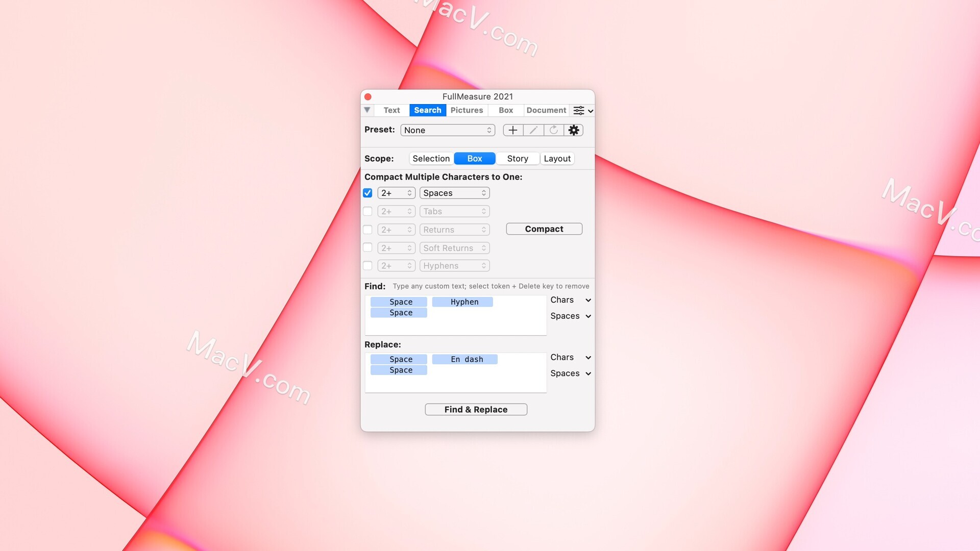Enable the Tabs compacting checkbox
Image resolution: width=980 pixels, height=551 pixels.
tap(367, 211)
